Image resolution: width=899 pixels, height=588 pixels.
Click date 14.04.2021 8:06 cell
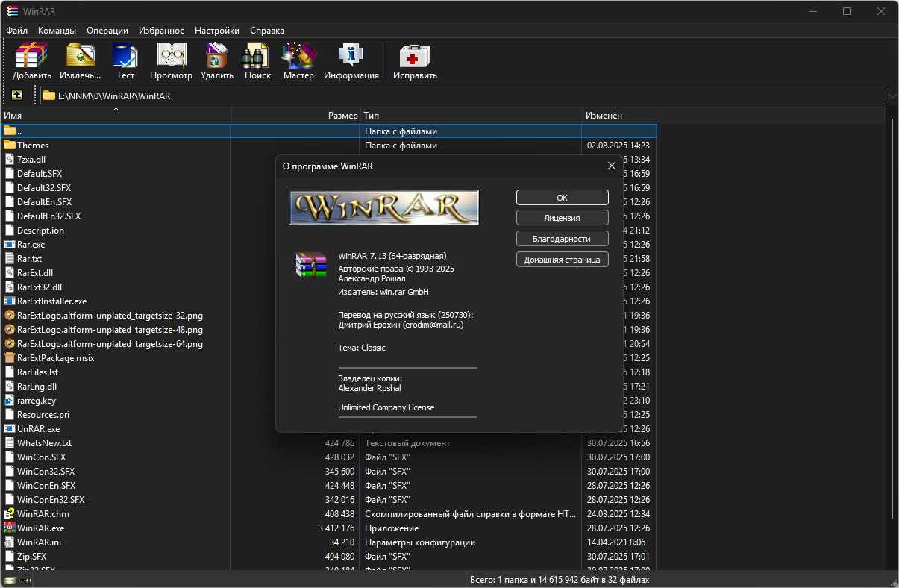616,542
